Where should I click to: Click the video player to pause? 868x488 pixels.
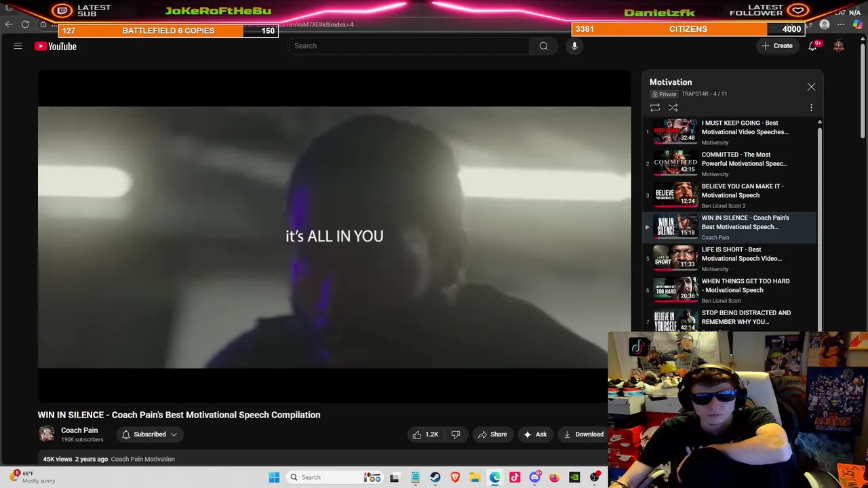pyautogui.click(x=334, y=236)
